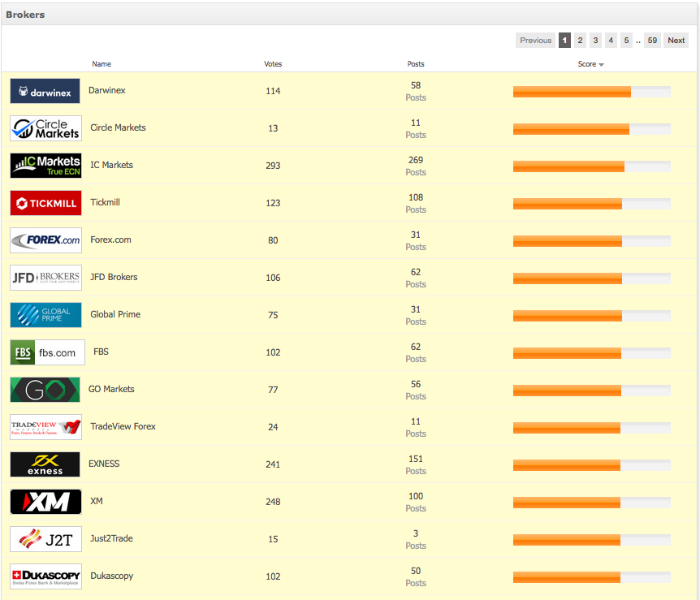Sort table by Name column
Viewport: 700px width, 600px height.
[x=102, y=64]
